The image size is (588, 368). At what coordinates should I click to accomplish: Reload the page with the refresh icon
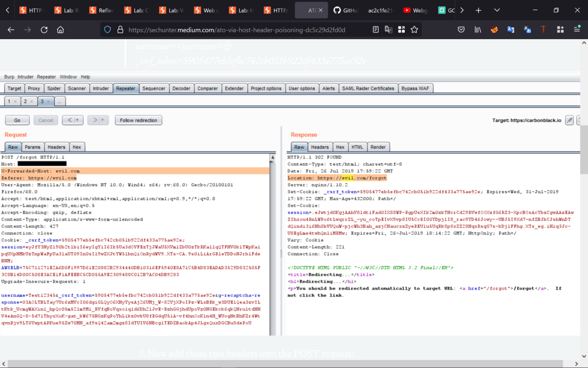point(44,30)
